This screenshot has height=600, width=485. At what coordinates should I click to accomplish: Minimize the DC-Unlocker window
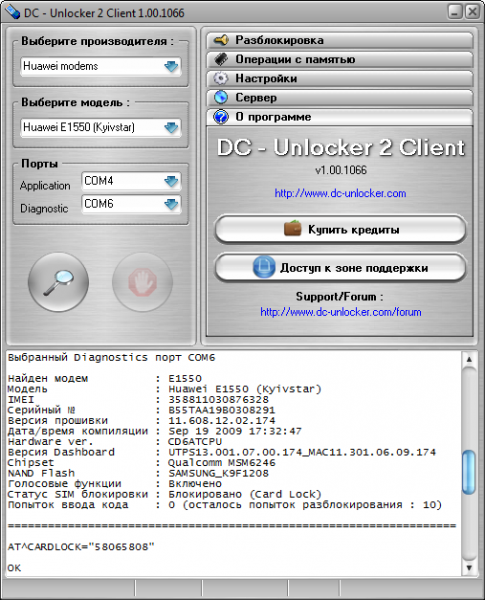(455, 11)
